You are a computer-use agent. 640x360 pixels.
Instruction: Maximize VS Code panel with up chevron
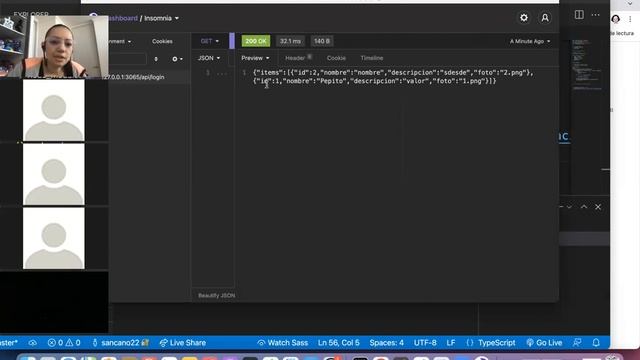(584, 207)
